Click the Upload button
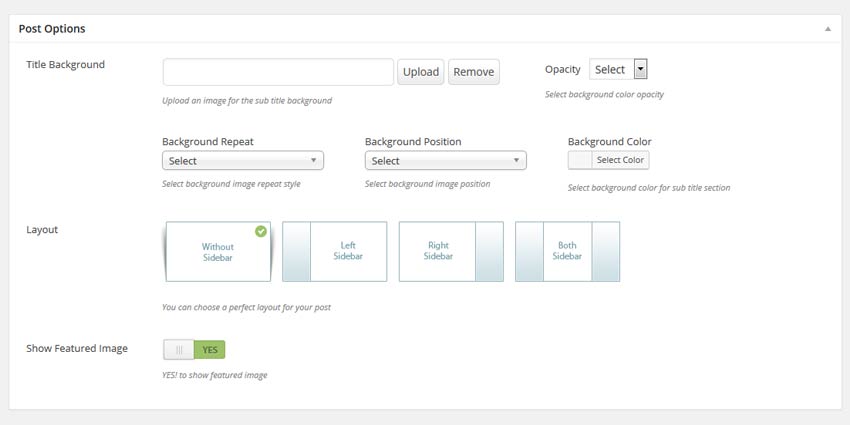This screenshot has height=425, width=850. tap(421, 72)
